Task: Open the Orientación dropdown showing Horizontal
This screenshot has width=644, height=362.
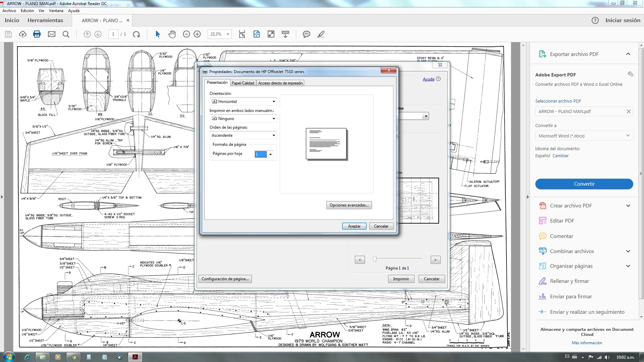Action: (243, 102)
